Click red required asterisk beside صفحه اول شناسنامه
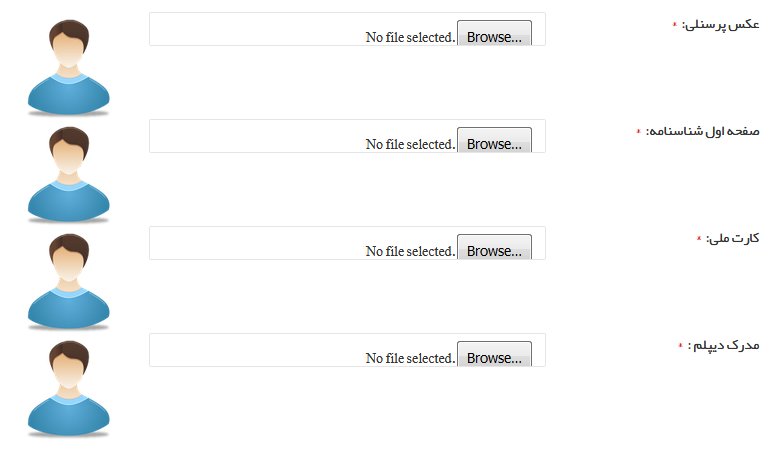Image resolution: width=773 pixels, height=457 pixels. tap(638, 131)
